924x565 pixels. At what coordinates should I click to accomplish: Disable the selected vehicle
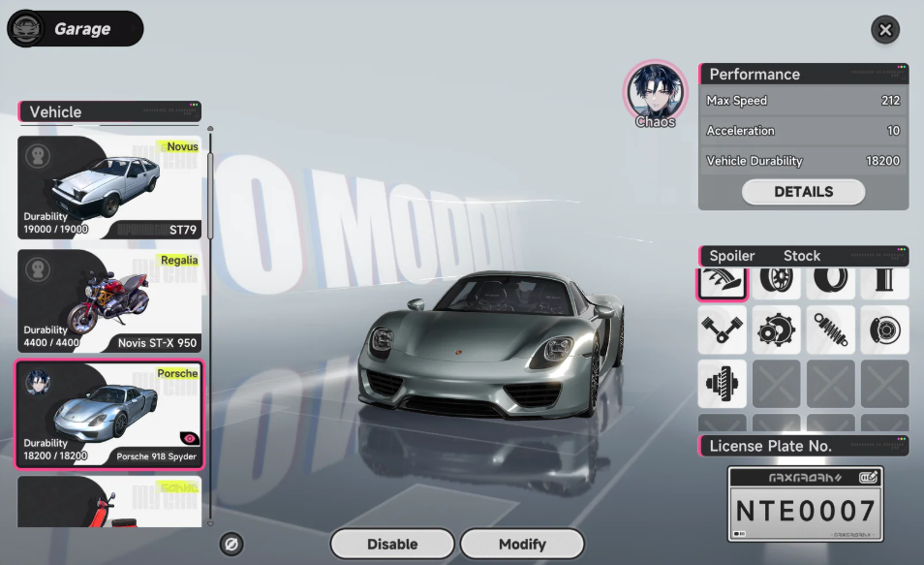click(x=392, y=544)
